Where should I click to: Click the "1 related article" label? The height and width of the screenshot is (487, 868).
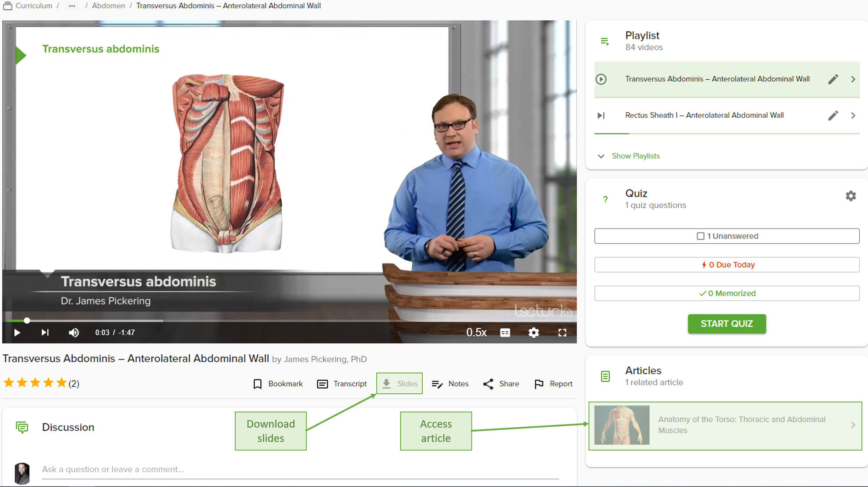click(654, 382)
